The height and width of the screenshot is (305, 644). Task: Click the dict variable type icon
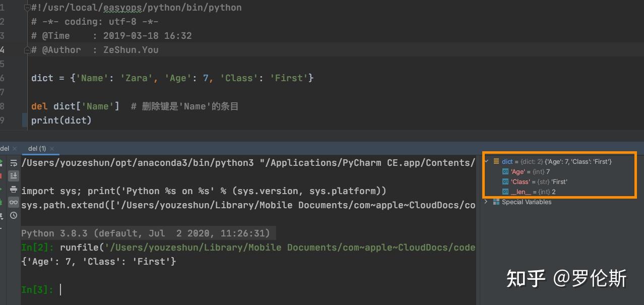pos(496,161)
